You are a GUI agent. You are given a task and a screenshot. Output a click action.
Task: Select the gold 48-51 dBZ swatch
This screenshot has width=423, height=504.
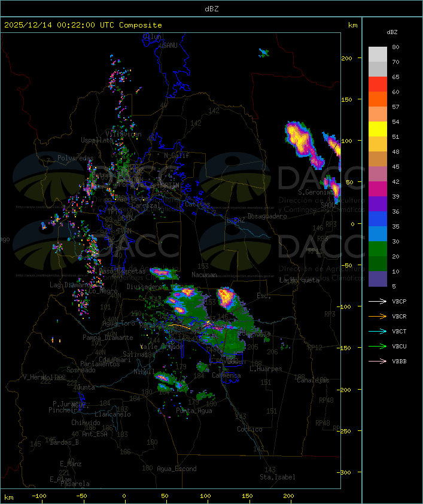click(x=378, y=144)
